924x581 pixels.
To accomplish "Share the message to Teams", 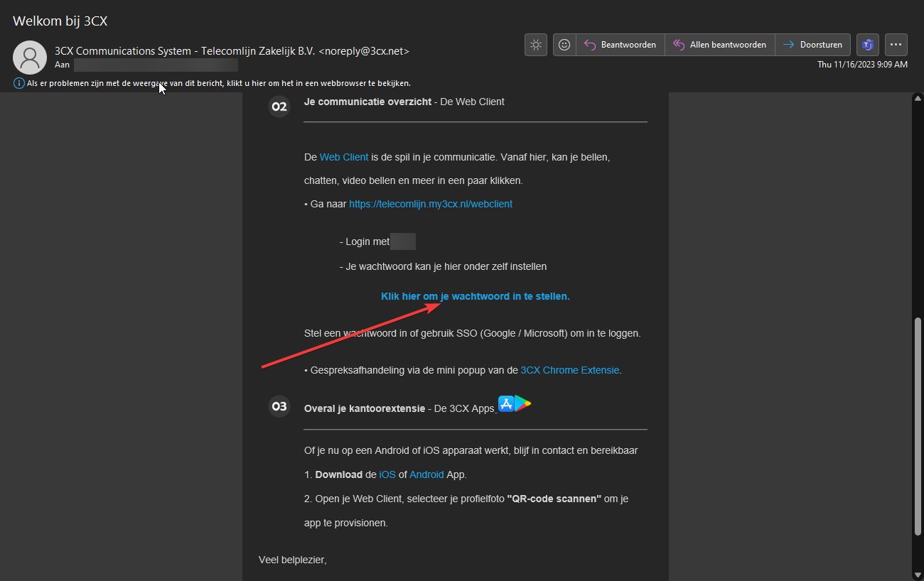I will 867,45.
